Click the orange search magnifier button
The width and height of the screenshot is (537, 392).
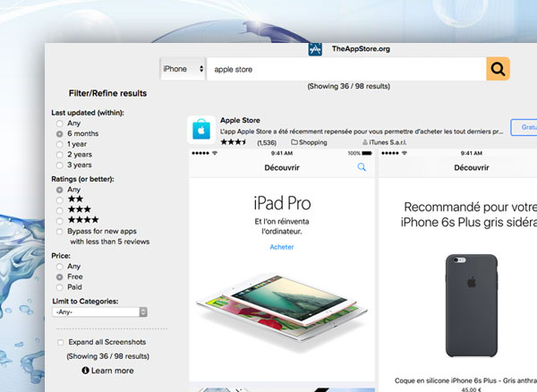[x=498, y=69]
